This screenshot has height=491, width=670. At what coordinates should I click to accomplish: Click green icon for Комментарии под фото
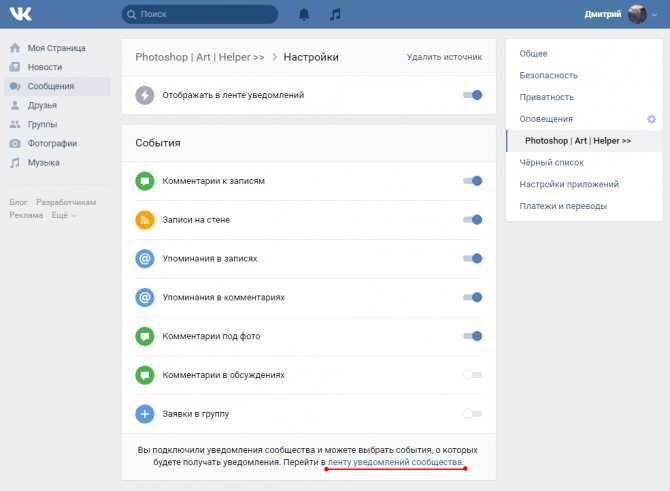[x=145, y=336]
